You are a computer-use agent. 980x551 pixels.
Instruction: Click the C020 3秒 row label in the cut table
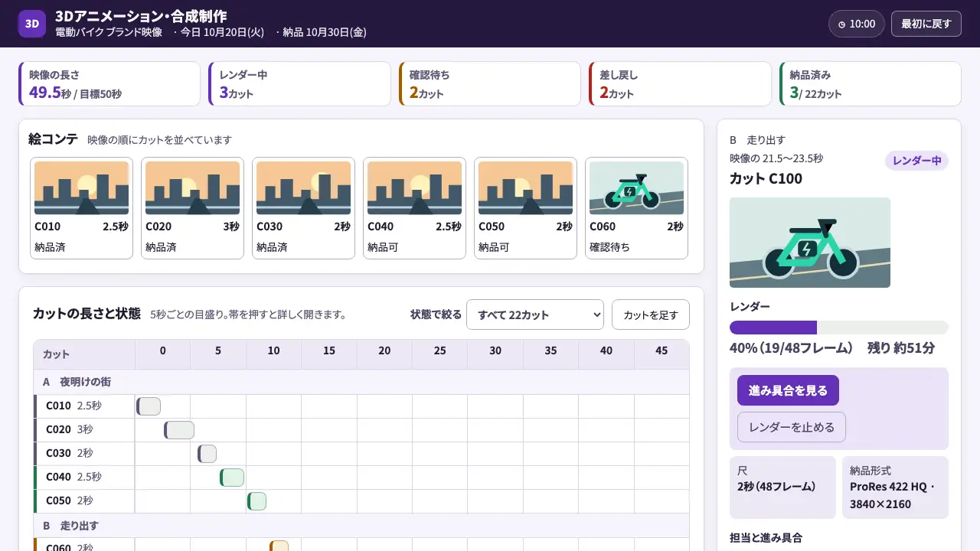[84, 430]
